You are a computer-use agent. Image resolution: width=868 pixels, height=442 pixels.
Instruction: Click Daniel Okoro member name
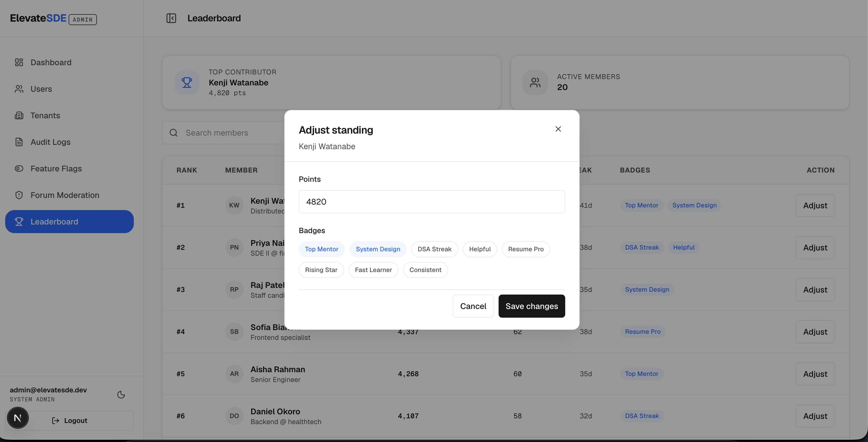[275, 412]
